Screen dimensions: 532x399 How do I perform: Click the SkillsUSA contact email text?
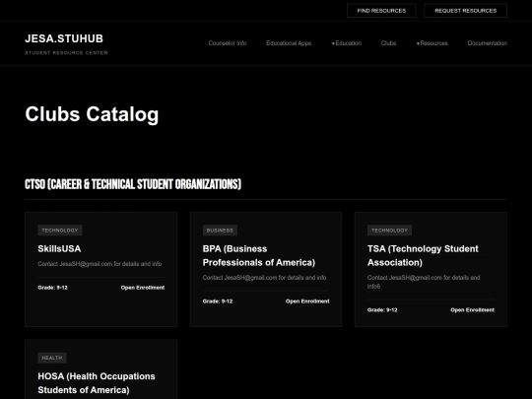[x=100, y=264]
